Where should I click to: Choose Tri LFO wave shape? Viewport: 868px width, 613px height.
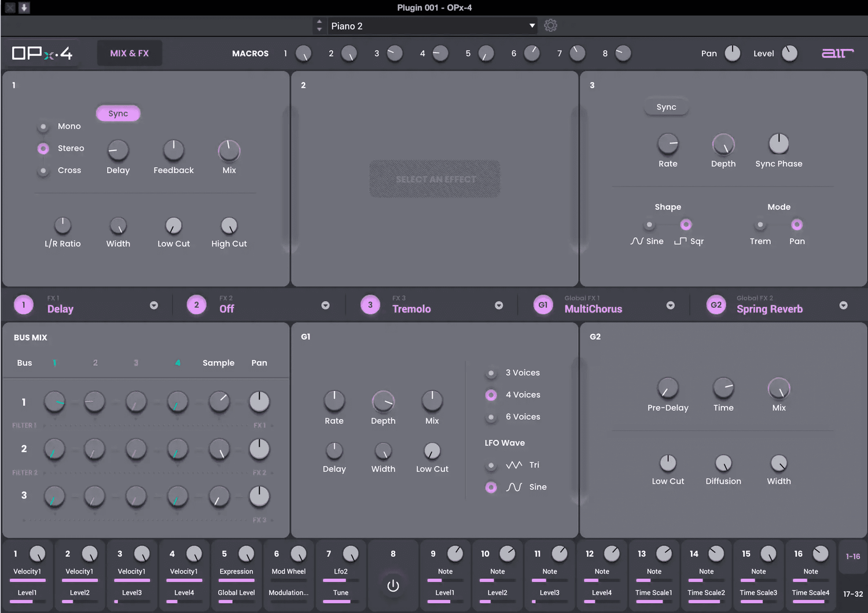tap(491, 465)
